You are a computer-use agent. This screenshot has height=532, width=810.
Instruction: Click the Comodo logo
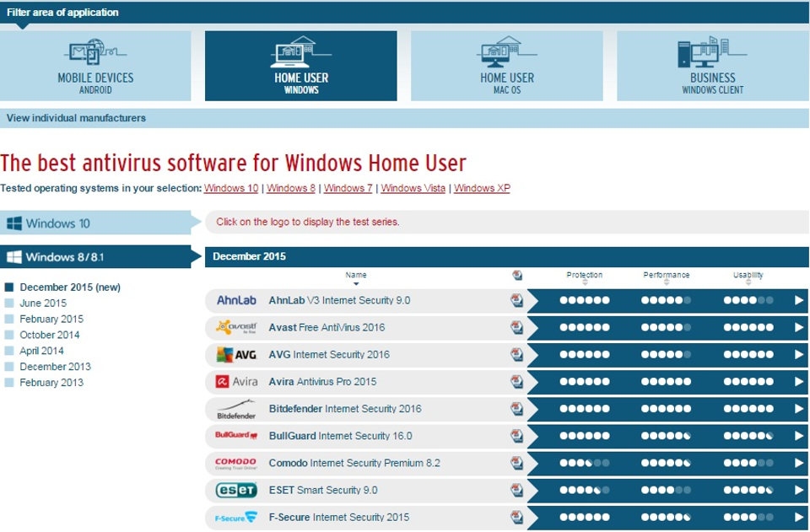click(235, 464)
